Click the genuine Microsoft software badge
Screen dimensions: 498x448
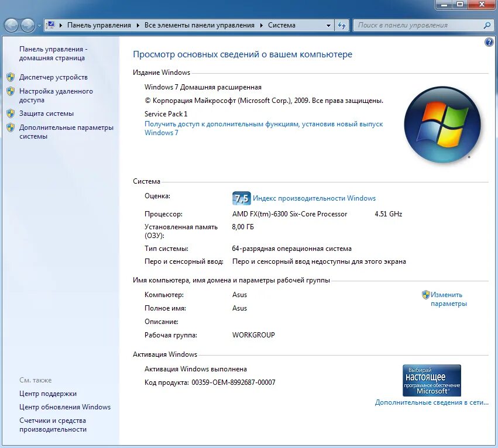click(432, 380)
